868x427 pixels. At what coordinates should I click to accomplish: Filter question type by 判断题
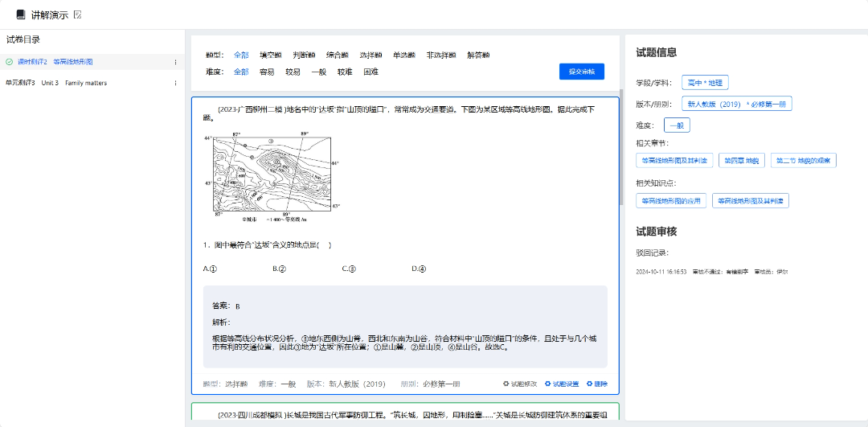point(304,55)
